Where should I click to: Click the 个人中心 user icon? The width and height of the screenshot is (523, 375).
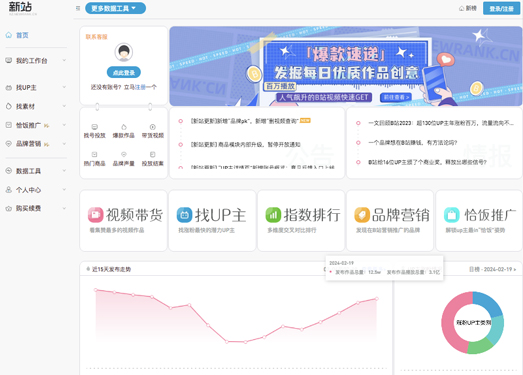click(9, 190)
